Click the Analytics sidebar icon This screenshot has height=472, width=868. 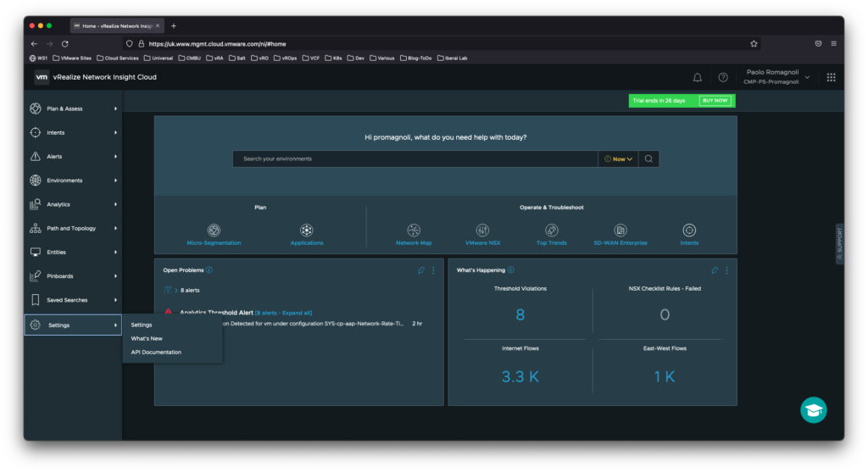point(36,204)
